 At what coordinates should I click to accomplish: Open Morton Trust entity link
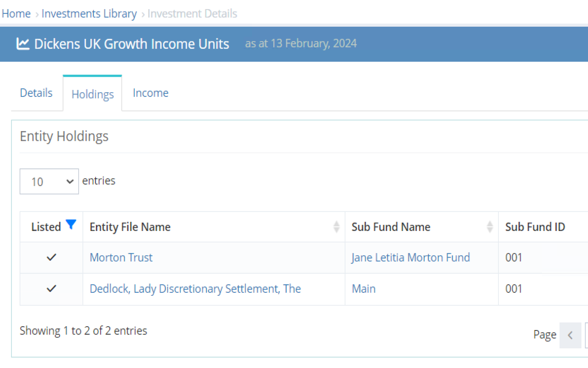coord(121,258)
